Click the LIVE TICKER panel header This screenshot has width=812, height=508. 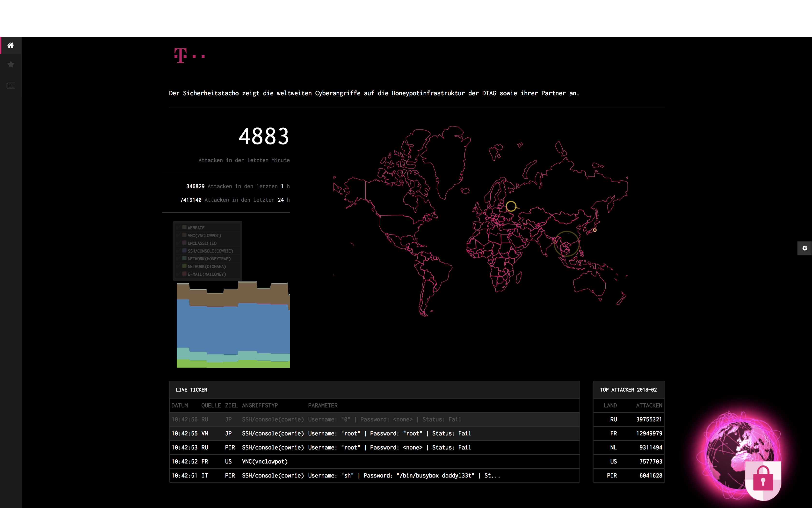pos(374,390)
